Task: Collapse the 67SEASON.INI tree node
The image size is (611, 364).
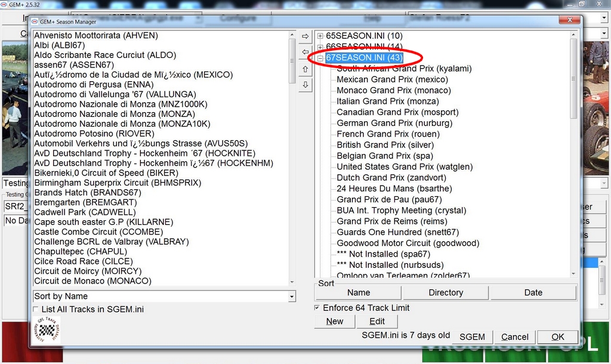Action: pos(320,58)
